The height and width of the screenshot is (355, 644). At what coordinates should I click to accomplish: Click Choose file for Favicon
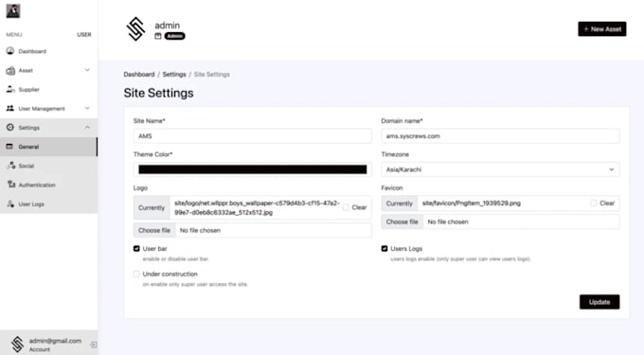[x=402, y=222]
